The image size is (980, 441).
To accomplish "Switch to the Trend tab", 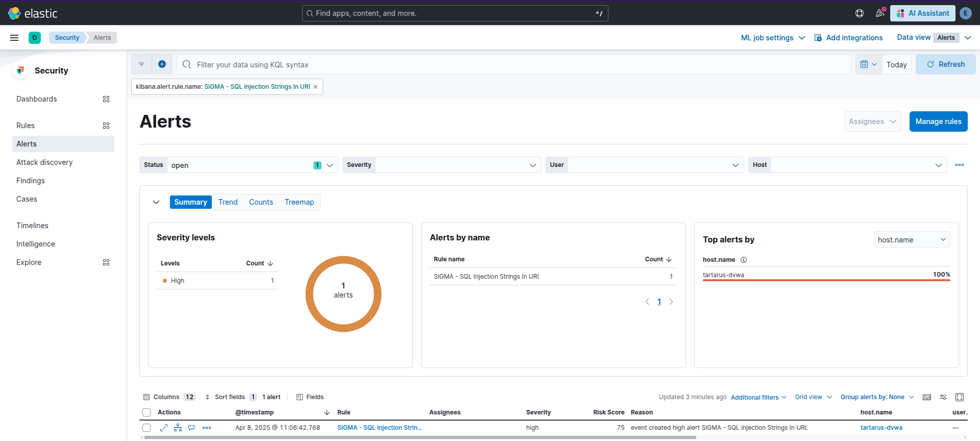I will point(228,202).
